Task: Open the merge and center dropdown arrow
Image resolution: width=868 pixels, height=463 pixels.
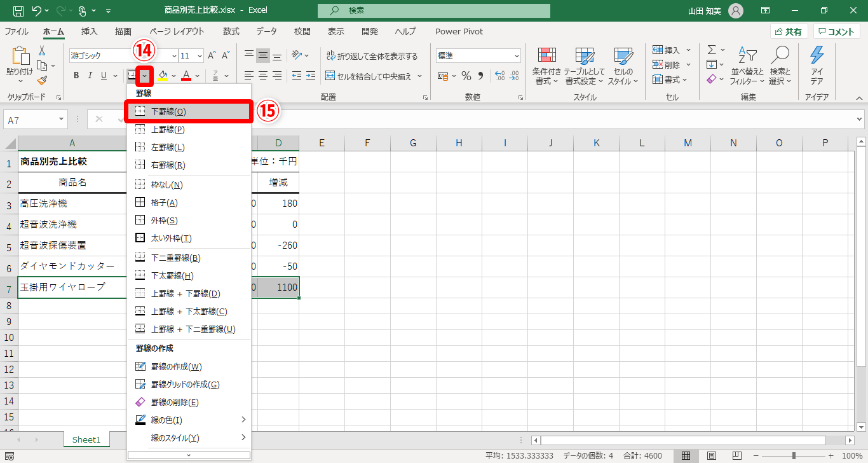Action: (419, 76)
